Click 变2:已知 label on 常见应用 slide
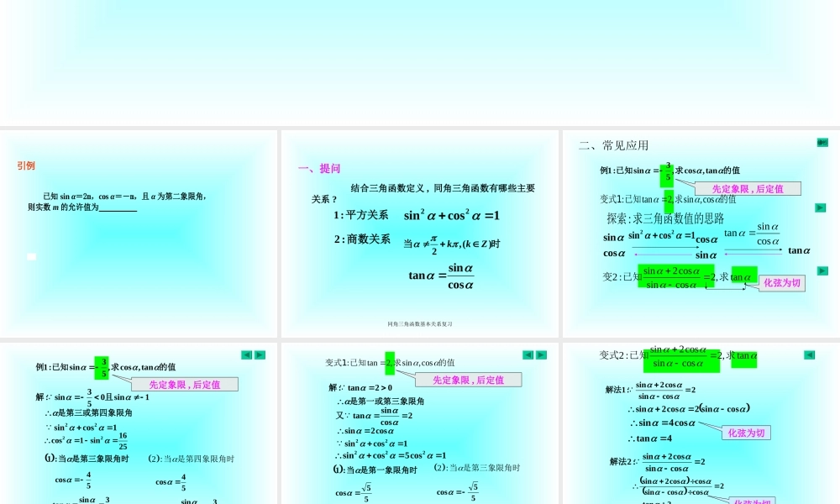 (x=622, y=277)
